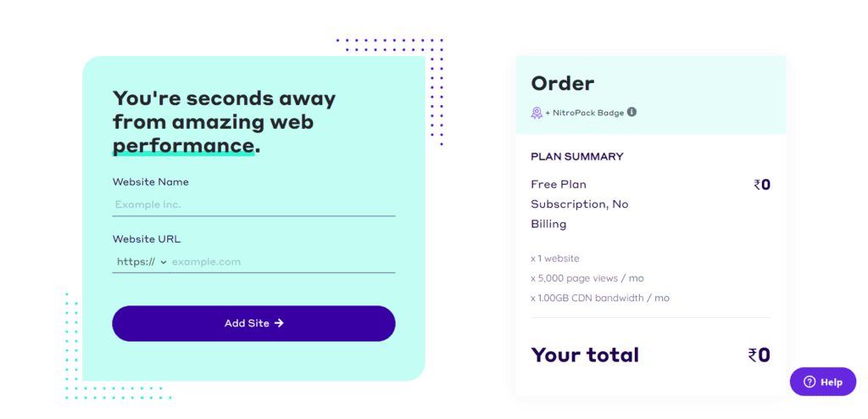Viewport: 868px width, 419px height.
Task: Click the PLAN SUMMARY heading
Action: [576, 157]
